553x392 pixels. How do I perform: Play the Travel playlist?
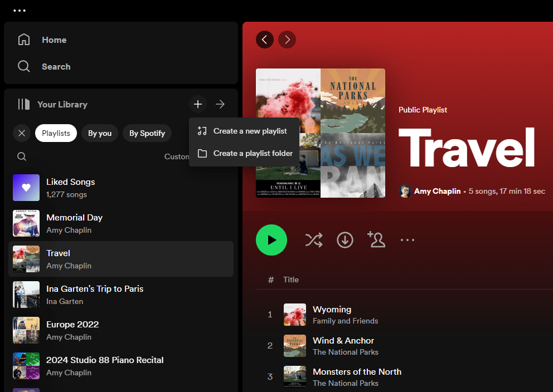point(271,240)
